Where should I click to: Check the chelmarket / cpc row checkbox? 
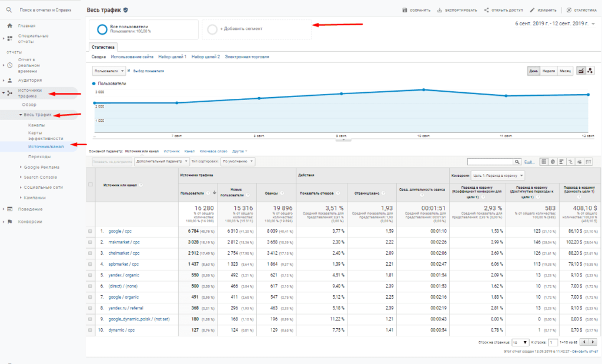coord(90,253)
